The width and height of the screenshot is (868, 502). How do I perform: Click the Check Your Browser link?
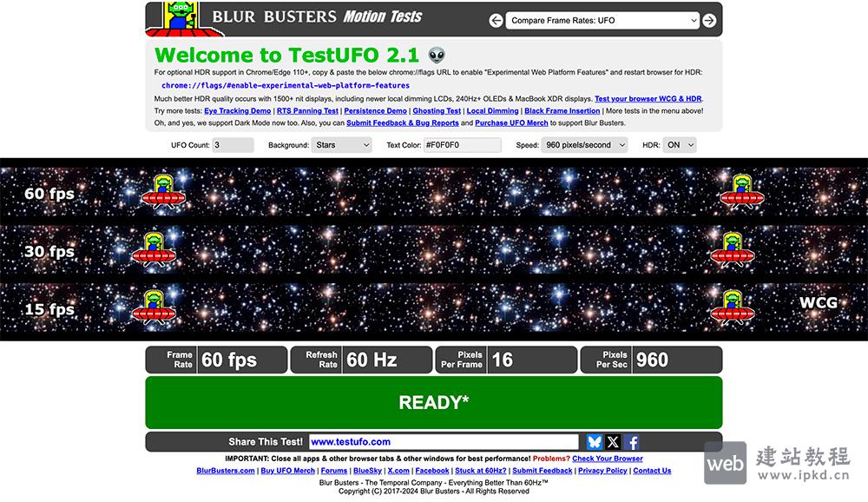click(x=608, y=459)
